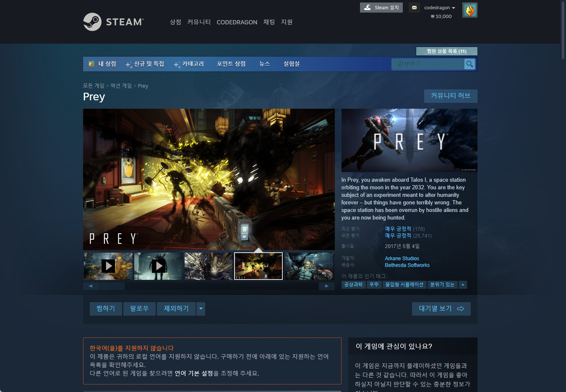
Task: Click the 찜하기 wishlist button
Action: 106,308
